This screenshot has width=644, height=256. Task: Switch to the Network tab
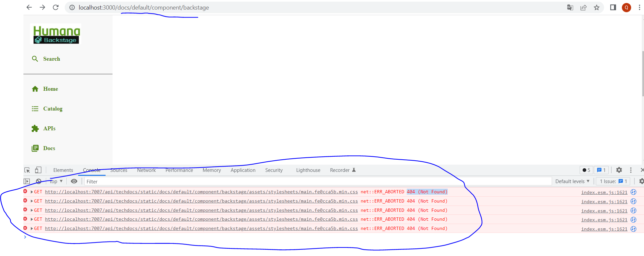(146, 170)
